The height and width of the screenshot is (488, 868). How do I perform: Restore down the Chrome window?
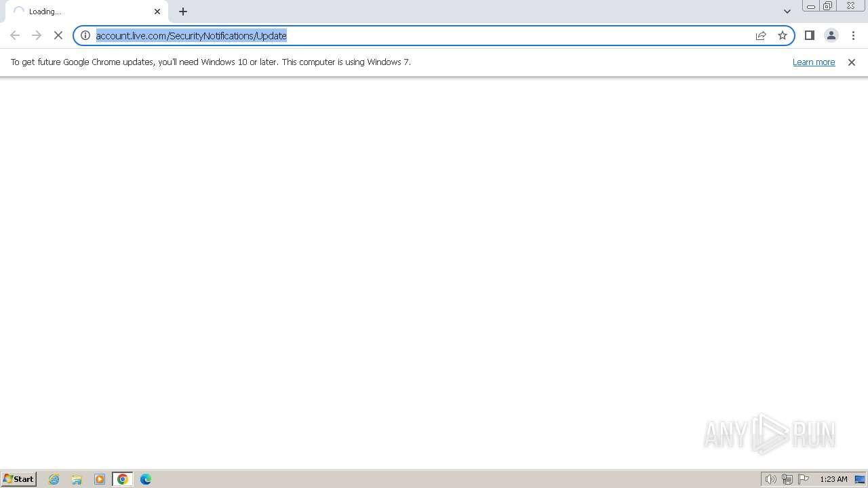(828, 6)
